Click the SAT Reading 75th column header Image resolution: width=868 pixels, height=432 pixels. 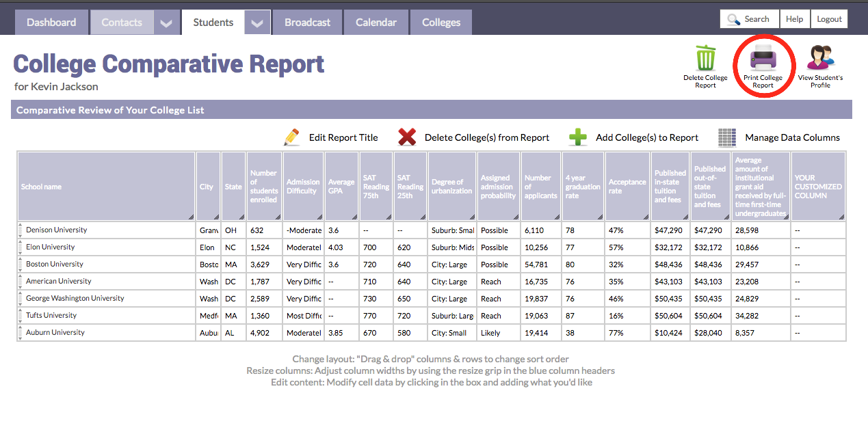click(x=376, y=187)
